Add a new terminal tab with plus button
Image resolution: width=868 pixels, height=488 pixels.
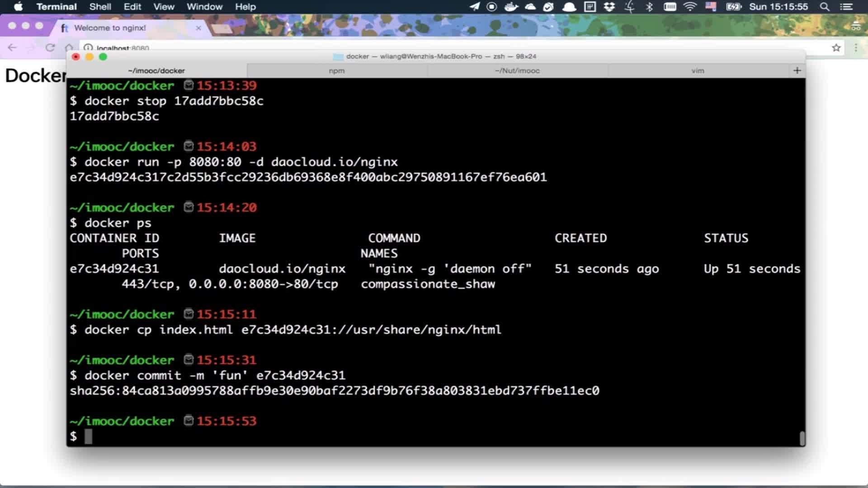[x=797, y=70]
